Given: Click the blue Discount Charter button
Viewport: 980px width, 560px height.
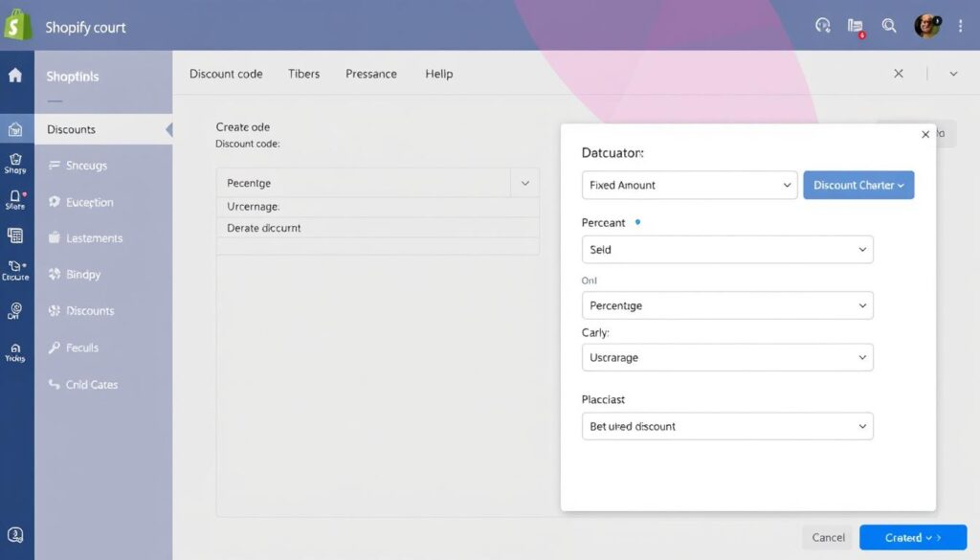Looking at the screenshot, I should 858,185.
